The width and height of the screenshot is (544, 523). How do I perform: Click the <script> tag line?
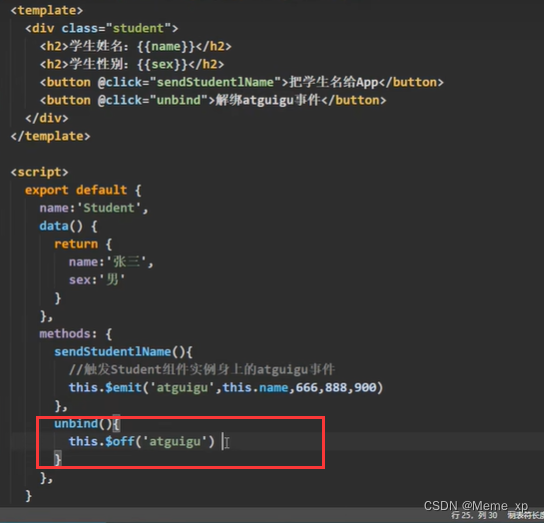coord(40,172)
